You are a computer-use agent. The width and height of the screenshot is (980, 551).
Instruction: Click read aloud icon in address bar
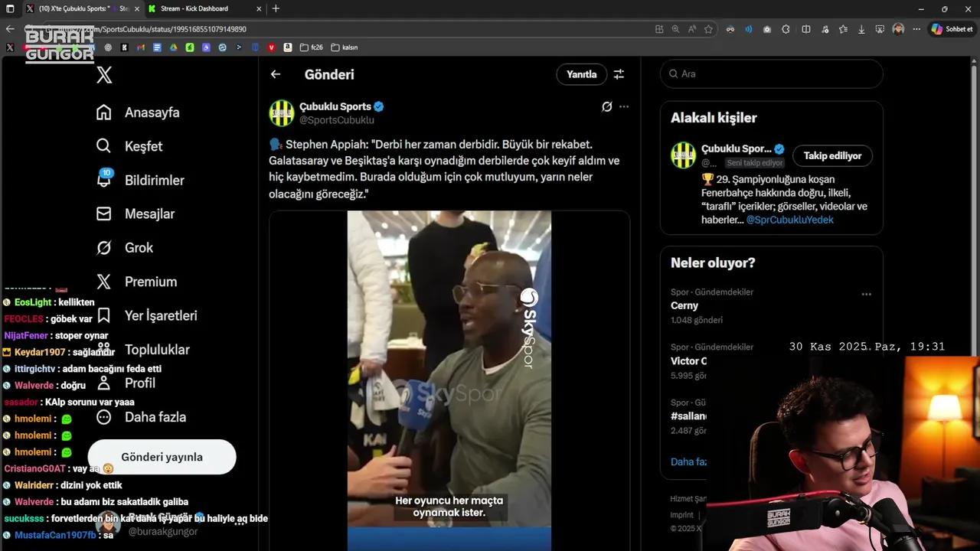[692, 29]
